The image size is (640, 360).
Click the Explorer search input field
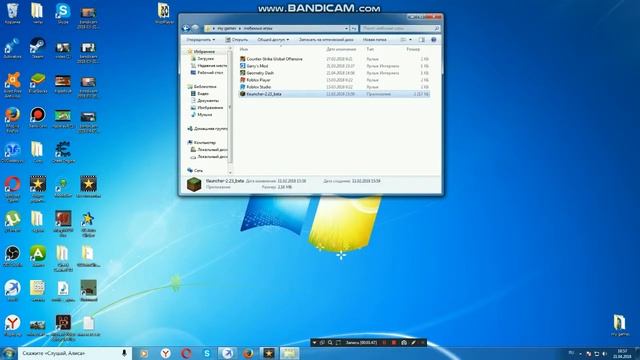pos(400,29)
